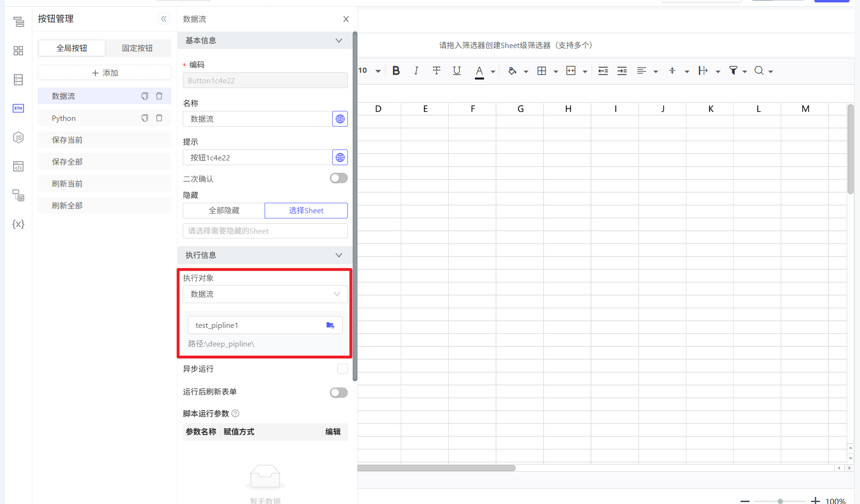Toggle italic text formatting
Viewport: 860px width, 504px height.
[416, 71]
